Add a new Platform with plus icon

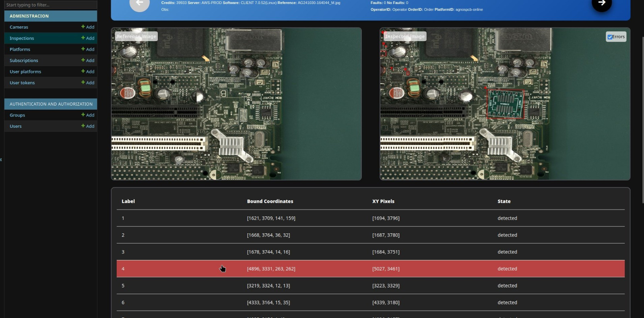88,49
